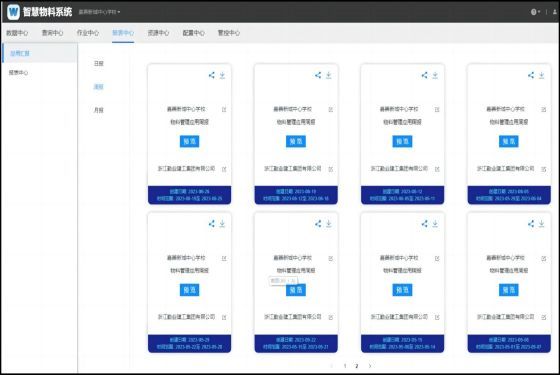Viewport: 560px width, 375px height.
Task: Edit school name on 2023-05-08 card
Action: (544, 258)
